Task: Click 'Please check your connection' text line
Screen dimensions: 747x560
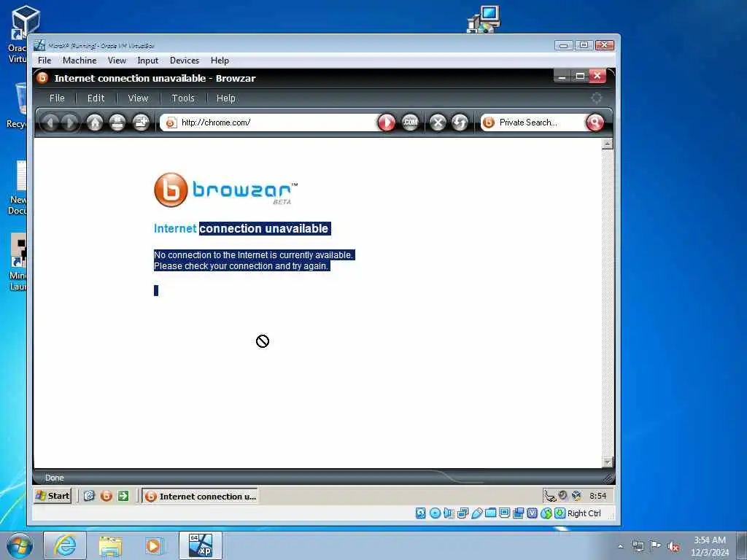Action: (241, 266)
